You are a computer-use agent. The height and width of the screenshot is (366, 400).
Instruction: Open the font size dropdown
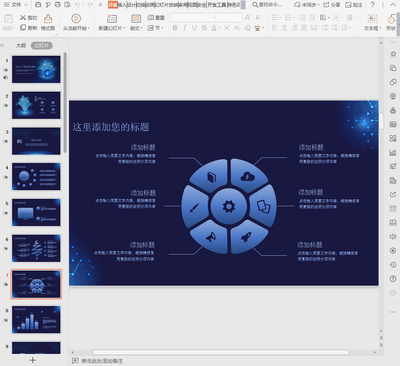(240, 18)
